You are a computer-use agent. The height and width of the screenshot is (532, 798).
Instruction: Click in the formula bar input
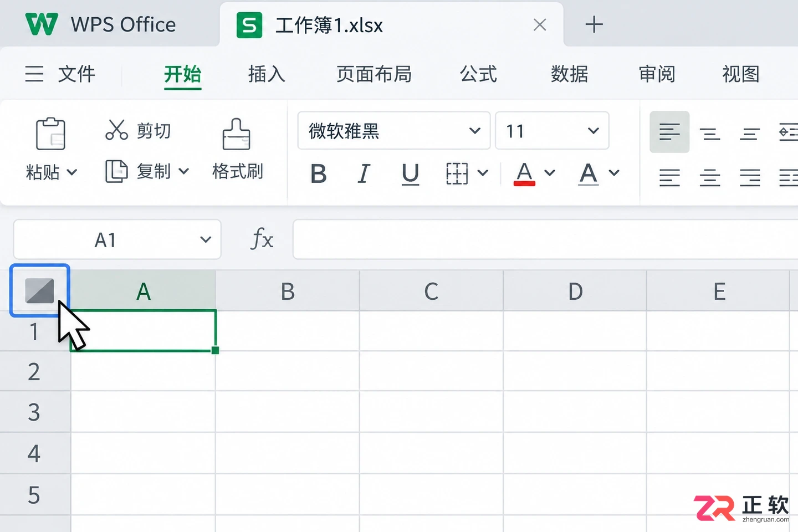click(545, 239)
